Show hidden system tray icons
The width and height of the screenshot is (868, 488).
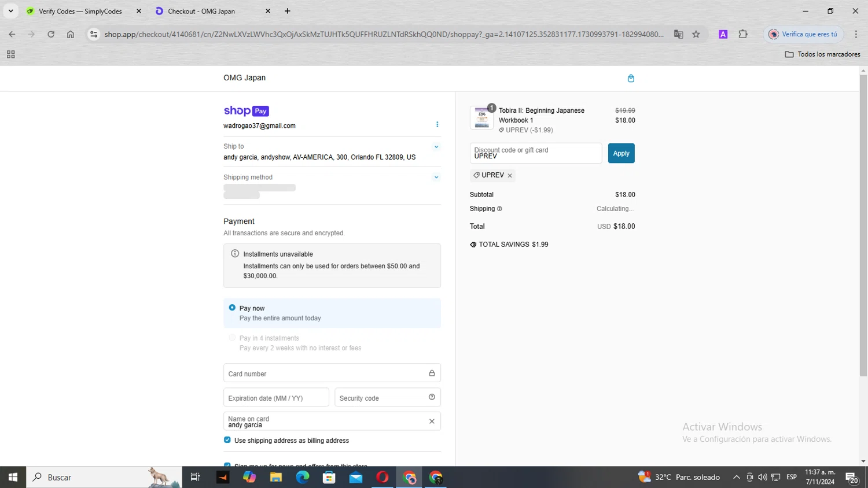(736, 477)
